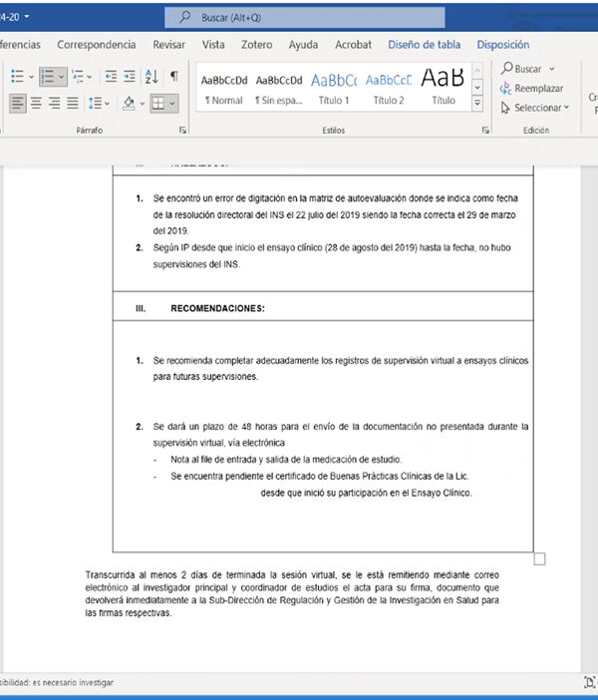Apply the Título 2 style

tap(389, 89)
